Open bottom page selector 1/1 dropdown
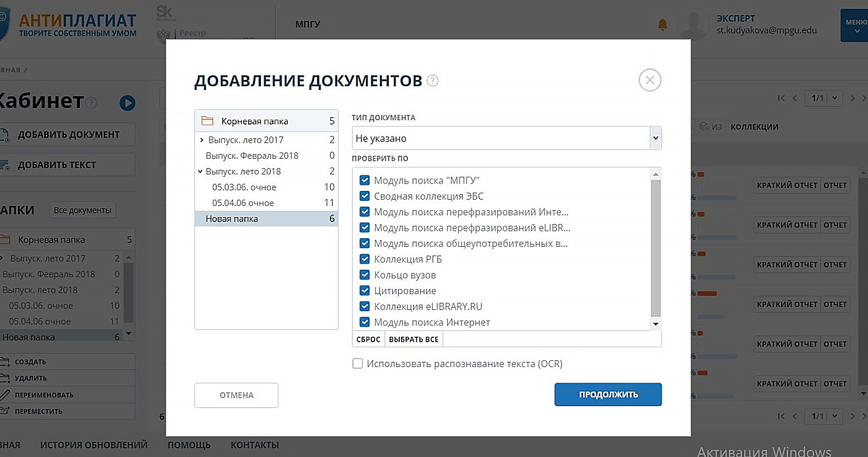The width and height of the screenshot is (868, 457). click(x=823, y=416)
